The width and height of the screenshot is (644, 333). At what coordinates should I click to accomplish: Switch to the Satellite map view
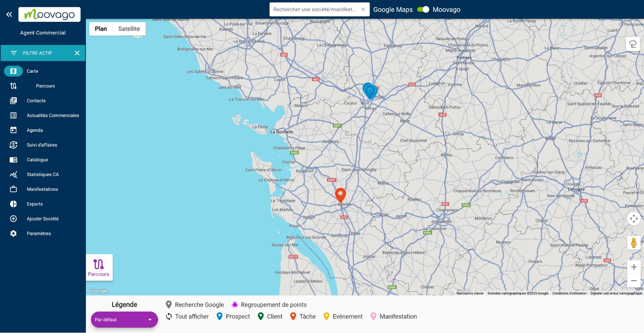click(129, 29)
